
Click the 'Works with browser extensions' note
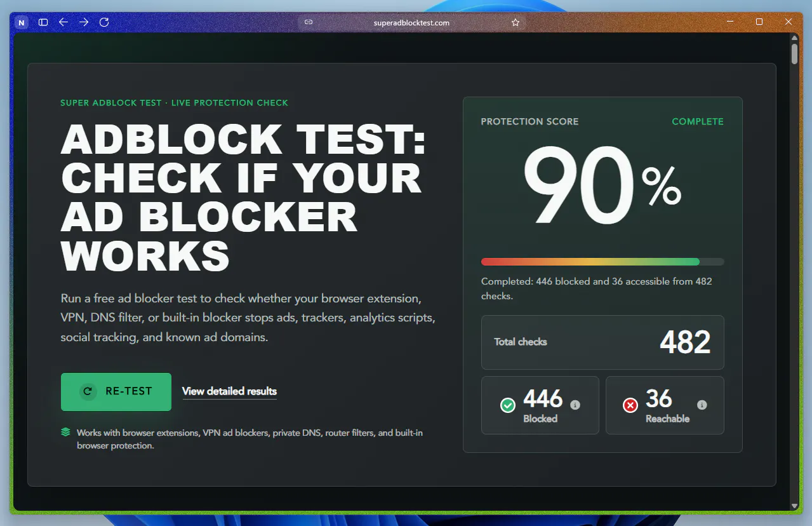point(250,439)
